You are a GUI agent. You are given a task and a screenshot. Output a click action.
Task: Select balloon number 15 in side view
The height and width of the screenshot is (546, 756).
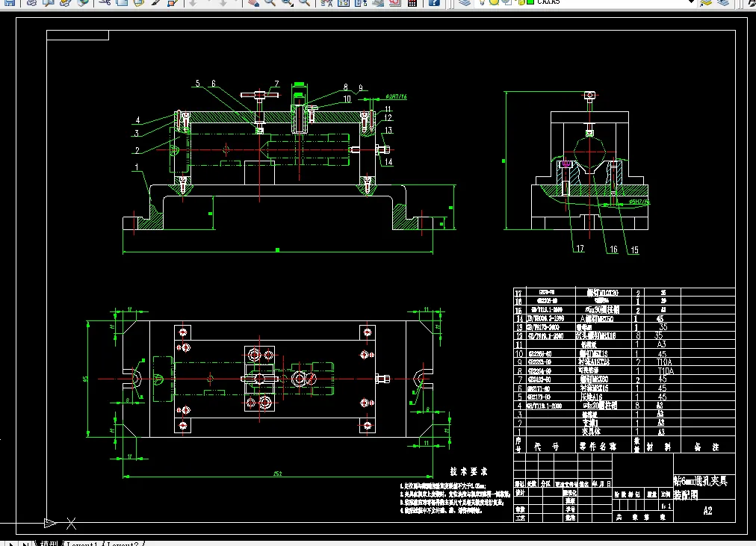pos(634,249)
